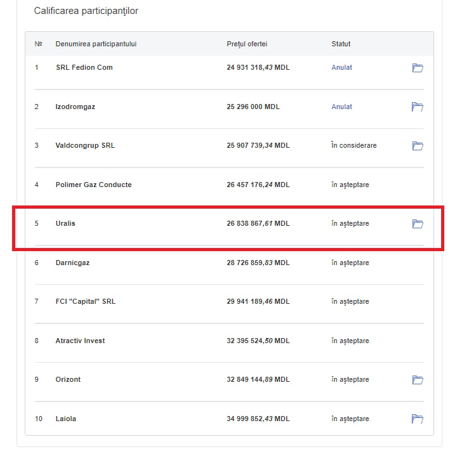
Task: Open the Uralis documents folder icon
Action: pos(418,224)
